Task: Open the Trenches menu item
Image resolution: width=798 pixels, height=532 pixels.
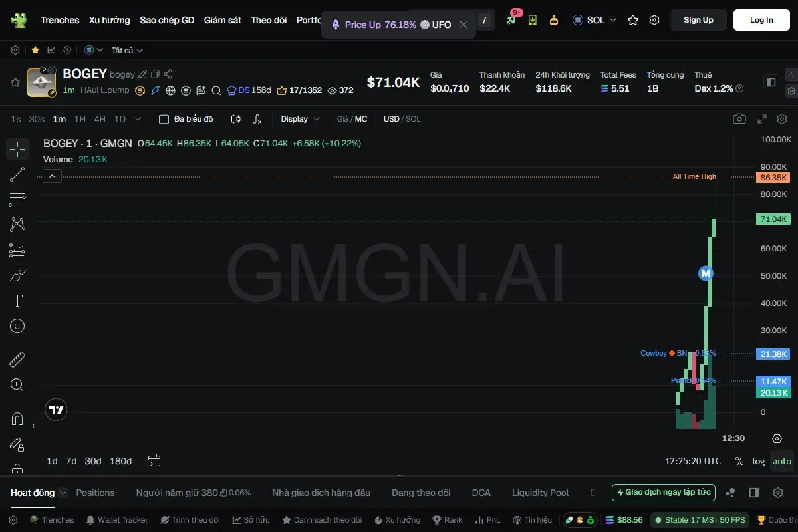Action: [x=60, y=20]
